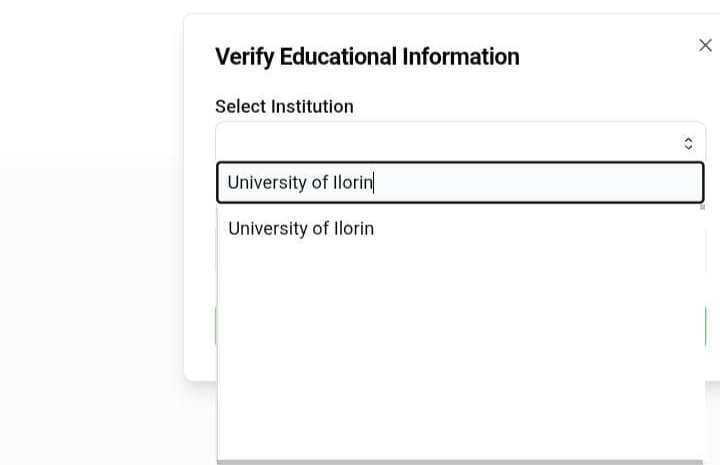Click the Select Institution field label
720x465 pixels.
pyautogui.click(x=284, y=106)
